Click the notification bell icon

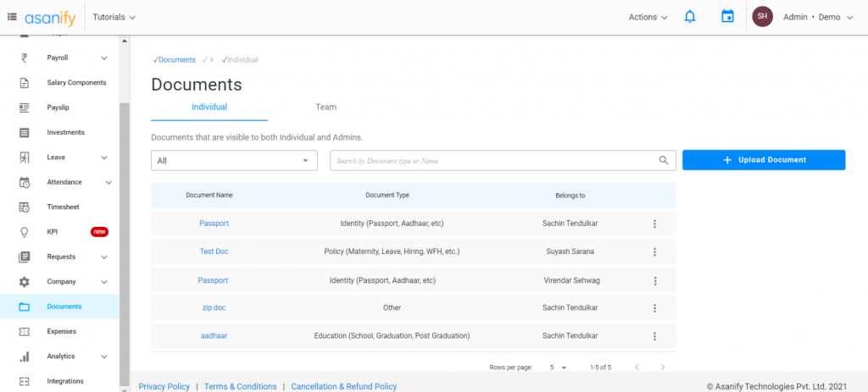click(689, 17)
